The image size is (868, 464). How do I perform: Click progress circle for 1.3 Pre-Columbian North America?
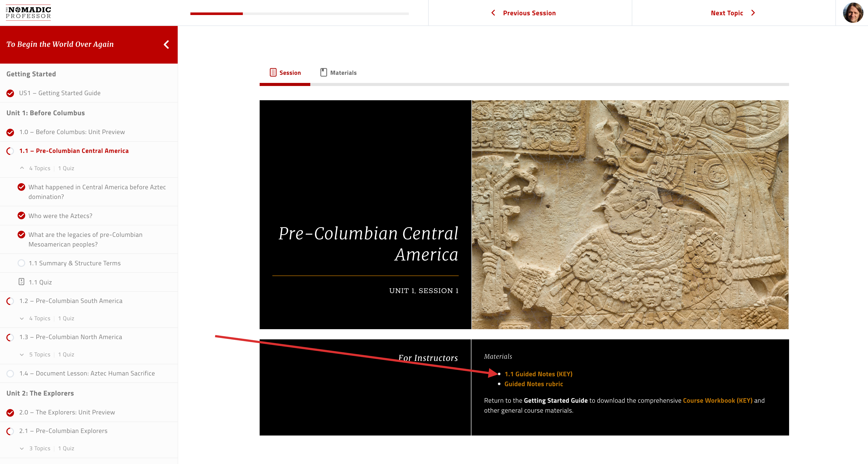pos(10,337)
